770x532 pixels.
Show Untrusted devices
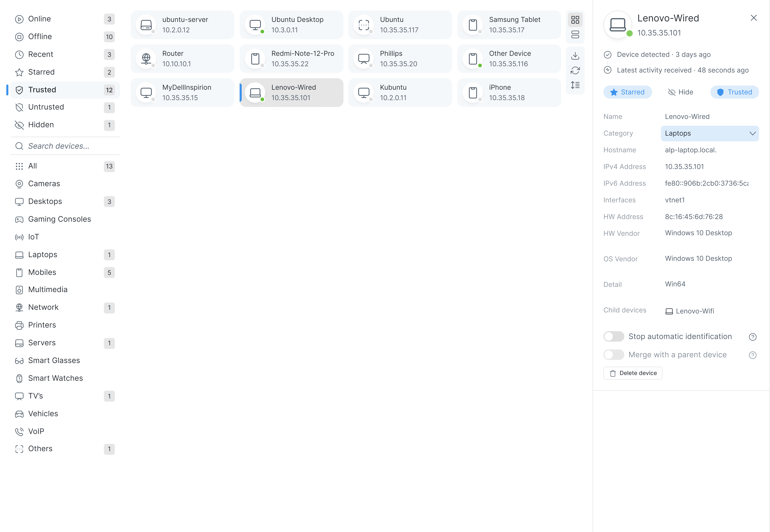coord(65,107)
